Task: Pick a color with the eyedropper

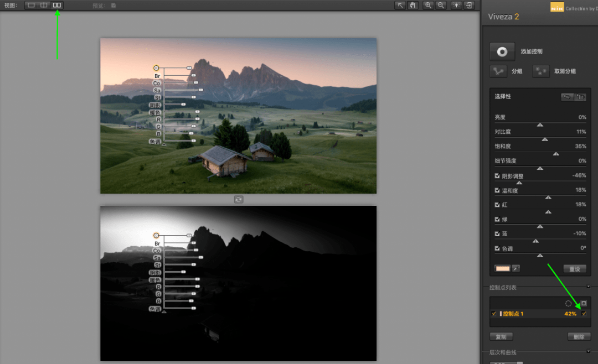Action: point(515,268)
